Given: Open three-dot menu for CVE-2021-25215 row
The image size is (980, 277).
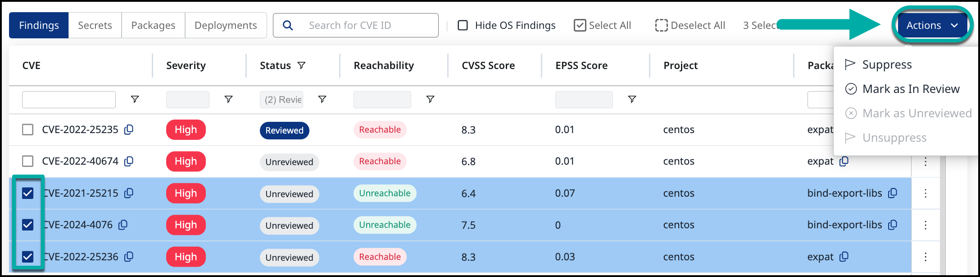Looking at the screenshot, I should [x=926, y=193].
